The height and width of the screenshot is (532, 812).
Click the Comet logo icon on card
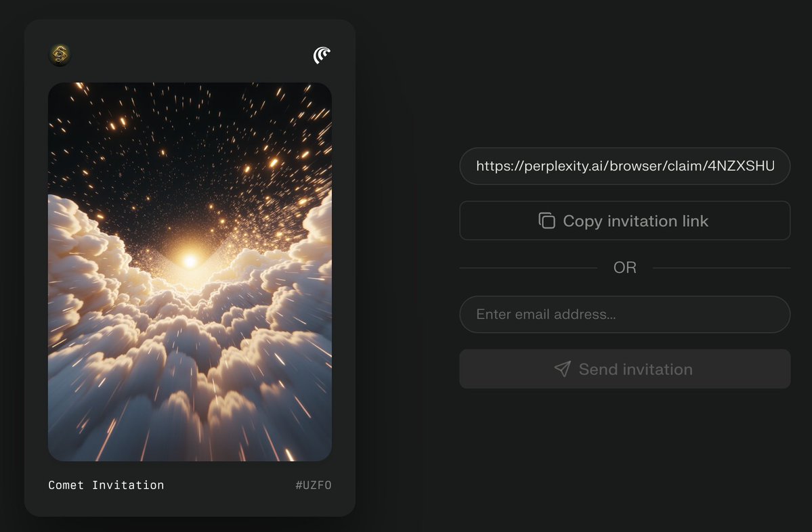tap(322, 55)
